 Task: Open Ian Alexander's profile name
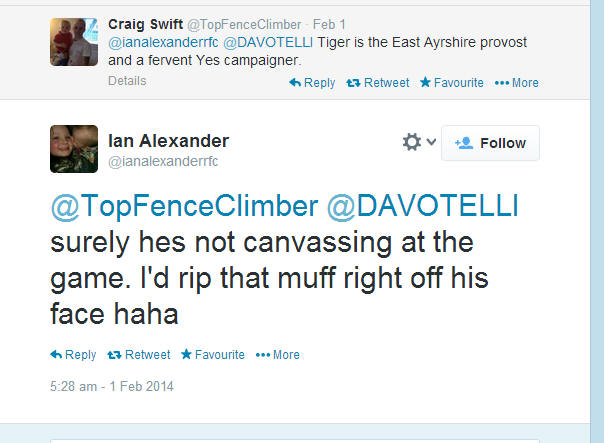coord(168,141)
